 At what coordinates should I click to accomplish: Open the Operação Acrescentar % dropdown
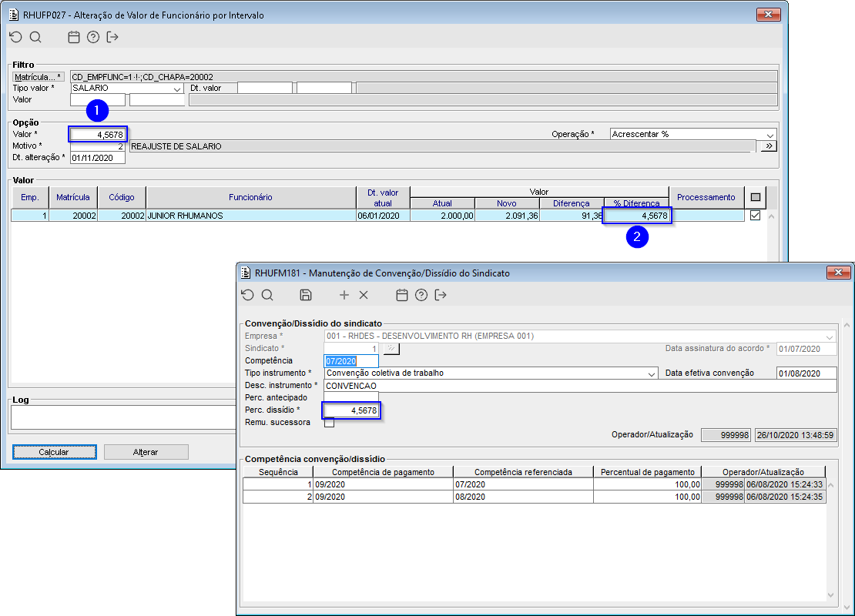pos(770,135)
